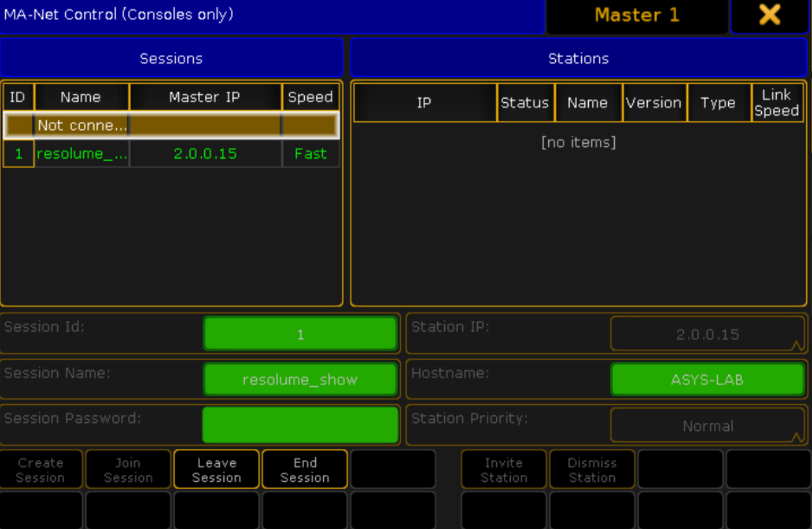Close the MA-Net Control window
812x529 pixels.
770,16
